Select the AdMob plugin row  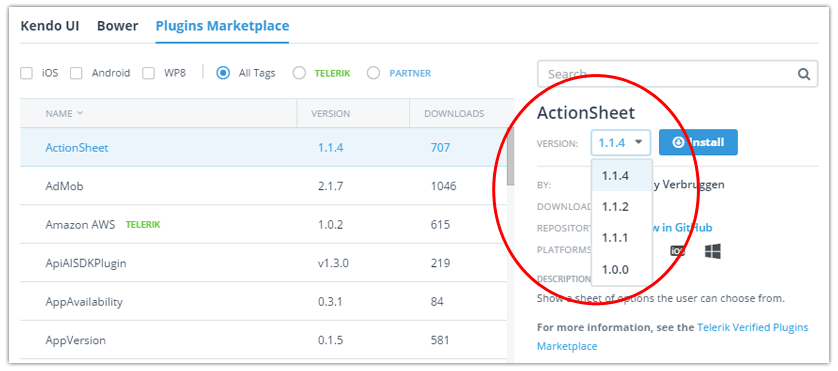pos(263,186)
